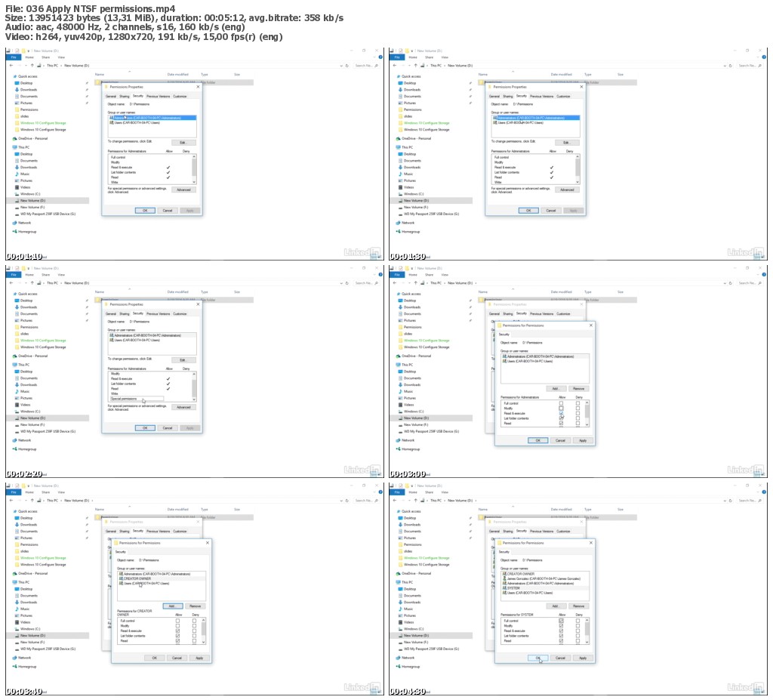This screenshot has height=700, width=773.
Task: In the 00:02:20 frame, click the blue Help icon
Action: (x=380, y=274)
